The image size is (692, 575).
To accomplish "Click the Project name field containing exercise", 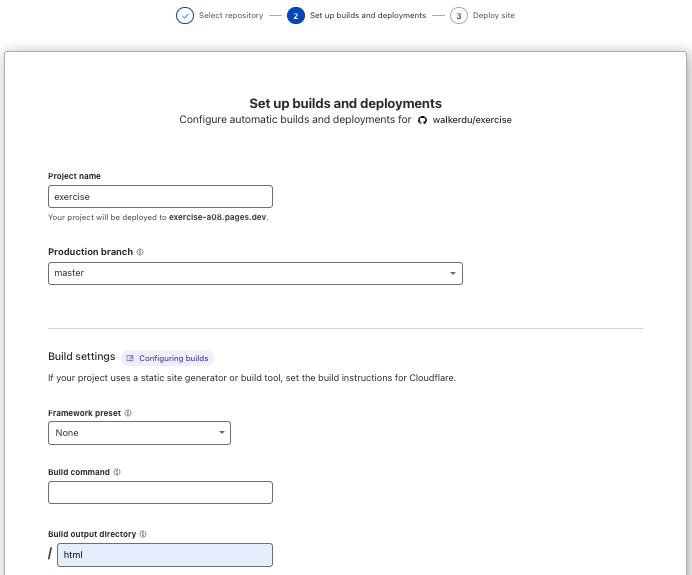I will 160,196.
